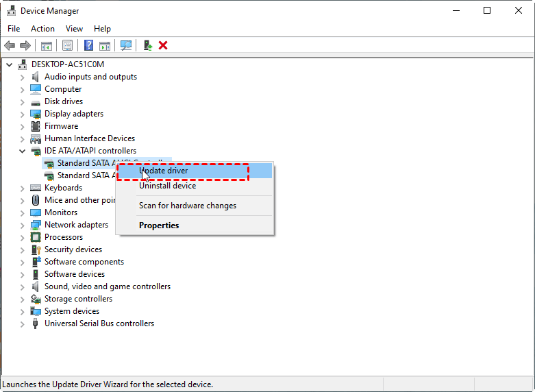Select the Software devices label
Image resolution: width=535 pixels, height=392 pixels.
pyautogui.click(x=75, y=274)
